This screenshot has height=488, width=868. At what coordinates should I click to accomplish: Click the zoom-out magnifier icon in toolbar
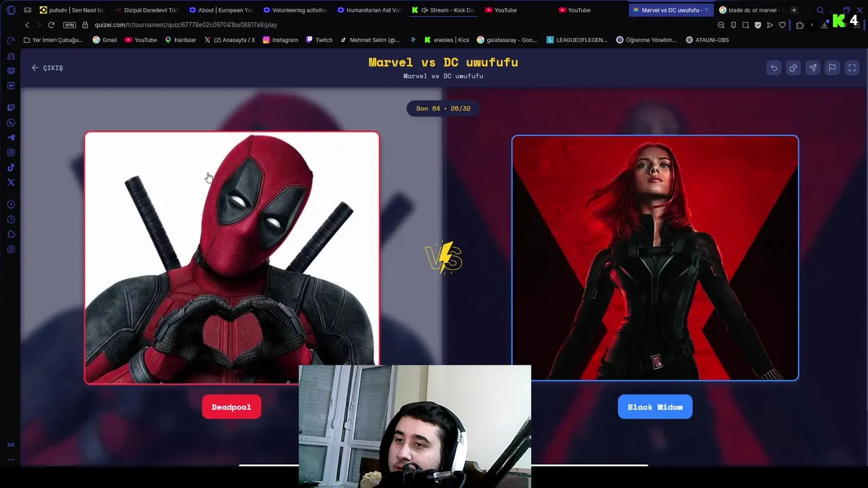[x=721, y=25]
